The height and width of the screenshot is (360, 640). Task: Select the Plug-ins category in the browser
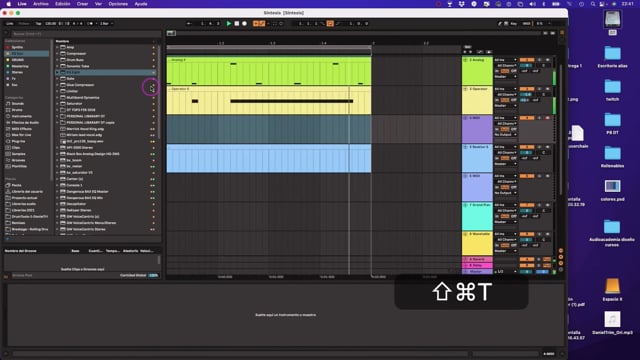click(x=18, y=141)
